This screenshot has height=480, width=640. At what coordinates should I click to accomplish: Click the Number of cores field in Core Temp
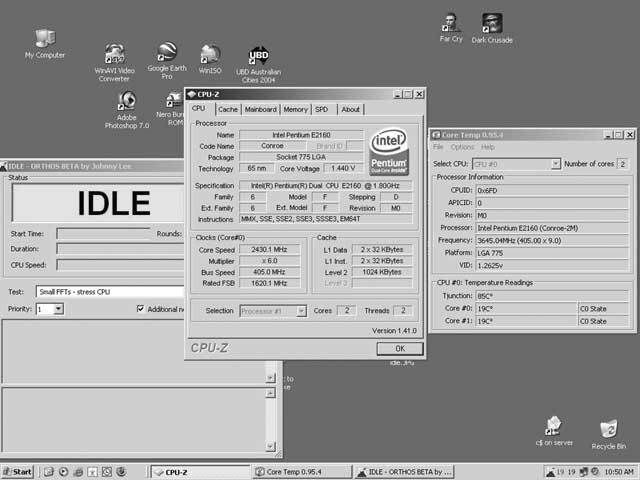[623, 164]
